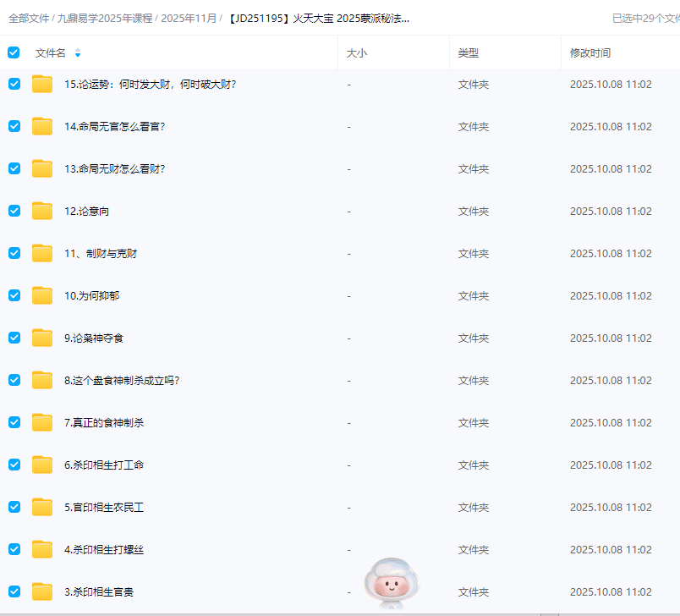Sort by 修改时间 column header
The width and height of the screenshot is (680, 616).
coord(590,53)
